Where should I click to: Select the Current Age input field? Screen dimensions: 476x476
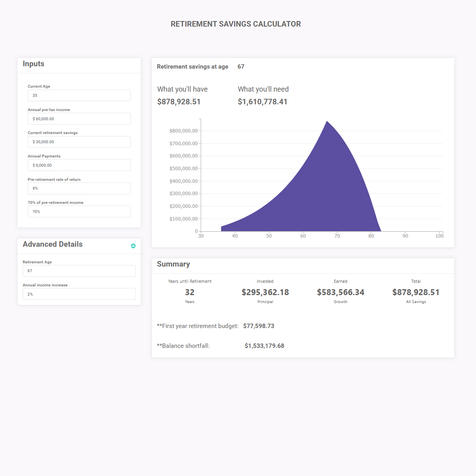pos(79,95)
